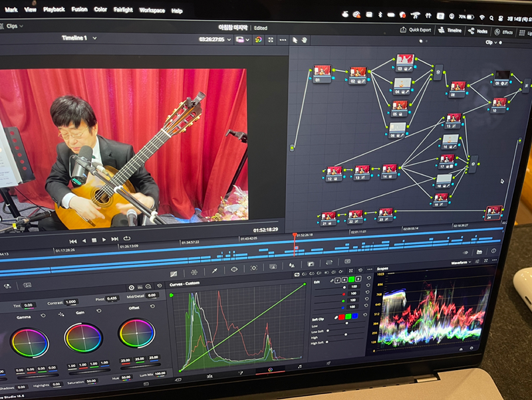532x400 pixels.
Task: Open the Key palette
Action: 311,264
